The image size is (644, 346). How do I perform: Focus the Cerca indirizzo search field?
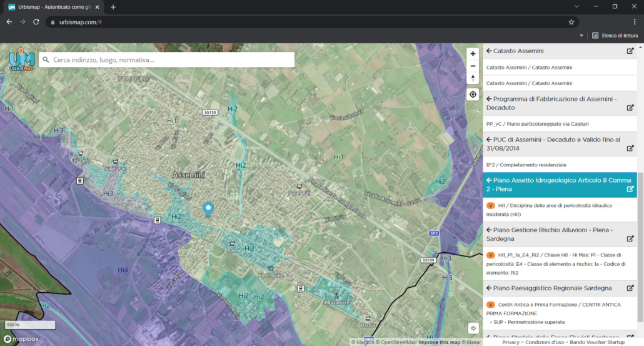167,59
